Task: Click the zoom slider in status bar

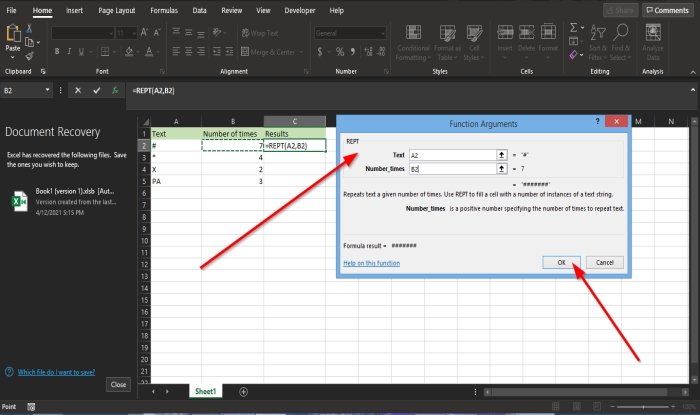Action: [x=643, y=407]
